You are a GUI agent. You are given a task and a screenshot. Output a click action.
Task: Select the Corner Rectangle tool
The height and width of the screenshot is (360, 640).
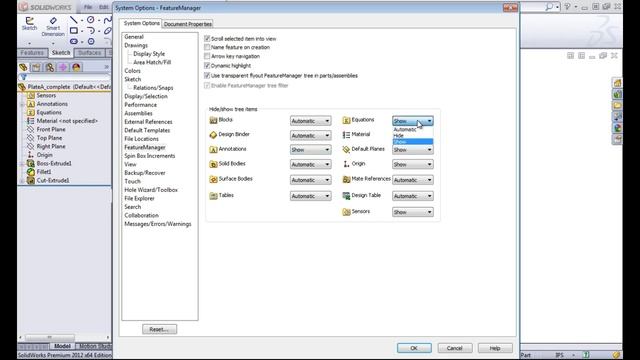tap(74, 31)
